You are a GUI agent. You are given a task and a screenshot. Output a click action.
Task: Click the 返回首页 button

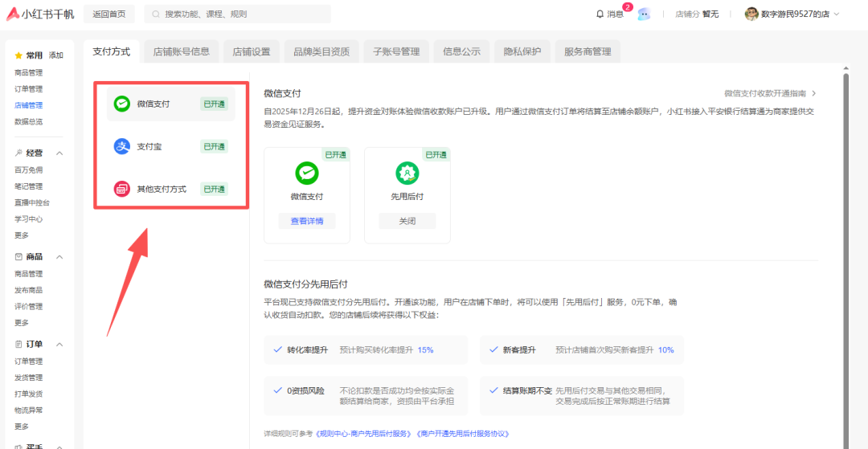pos(109,14)
